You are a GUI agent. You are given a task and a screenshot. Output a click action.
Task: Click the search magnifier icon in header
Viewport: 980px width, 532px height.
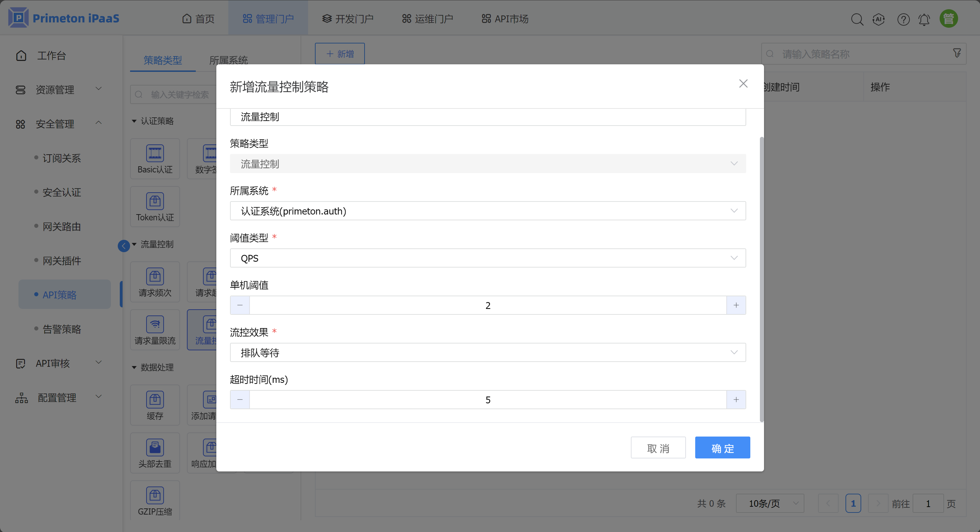click(x=857, y=19)
